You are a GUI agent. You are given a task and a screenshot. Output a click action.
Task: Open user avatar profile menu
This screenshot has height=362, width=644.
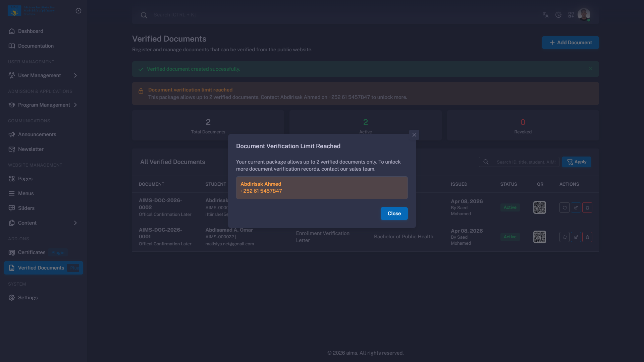click(584, 14)
